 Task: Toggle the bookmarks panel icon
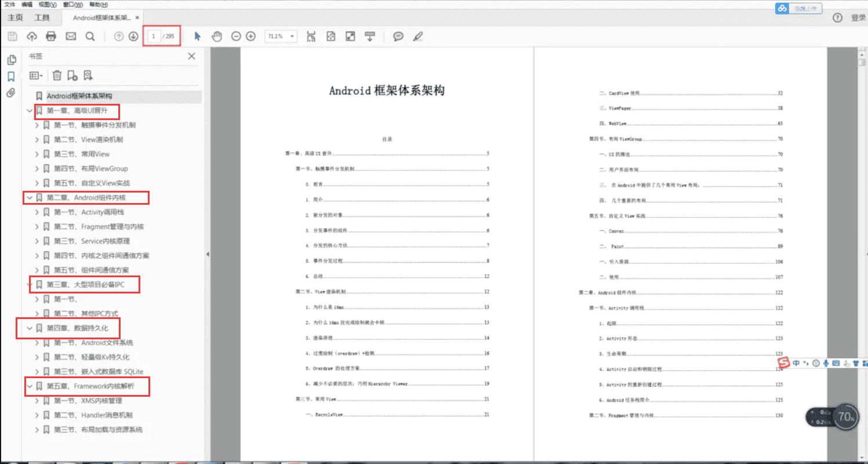point(12,75)
